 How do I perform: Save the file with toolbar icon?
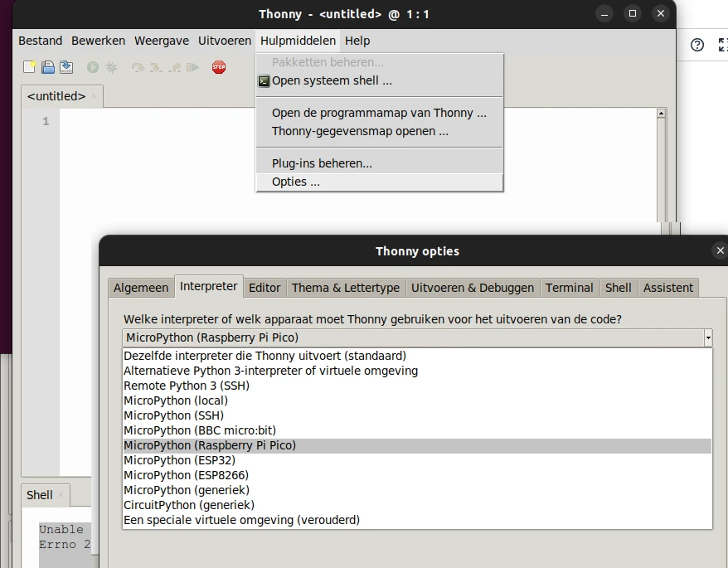pyautogui.click(x=66, y=67)
